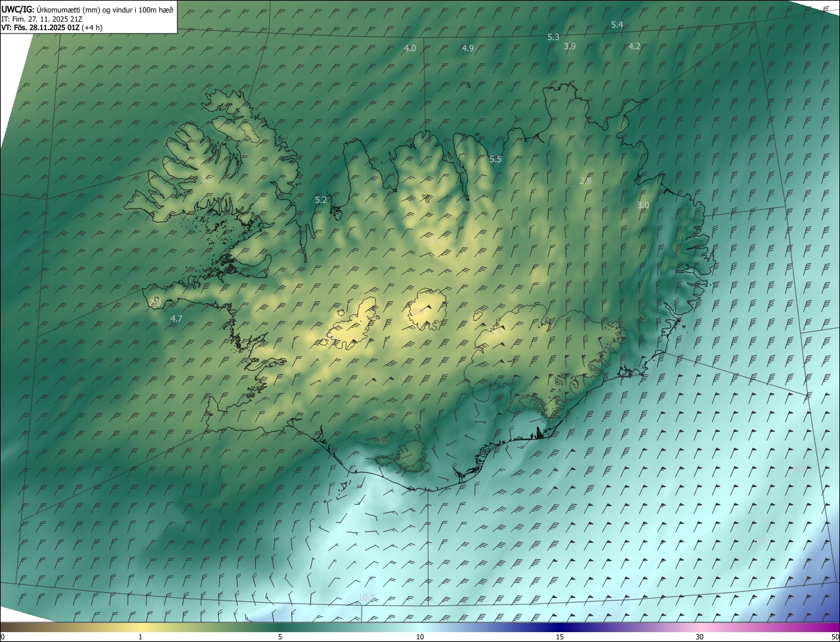Click the 5.5 value label on the map
The image size is (840, 642).
[x=495, y=160]
